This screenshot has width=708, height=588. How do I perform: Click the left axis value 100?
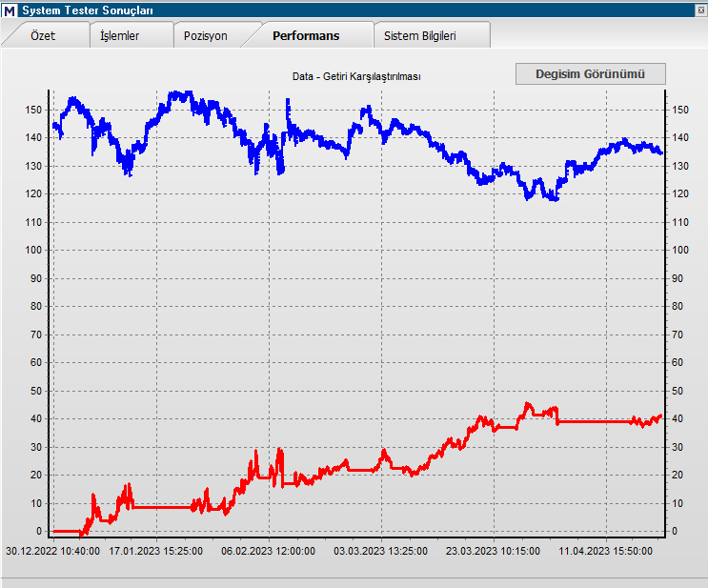coord(33,251)
